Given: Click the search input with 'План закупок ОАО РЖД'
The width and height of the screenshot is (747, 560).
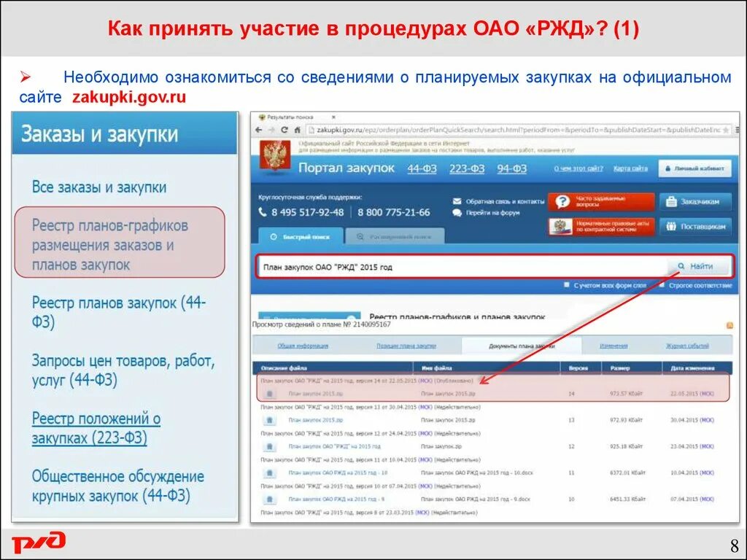Looking at the screenshot, I should pos(462,267).
